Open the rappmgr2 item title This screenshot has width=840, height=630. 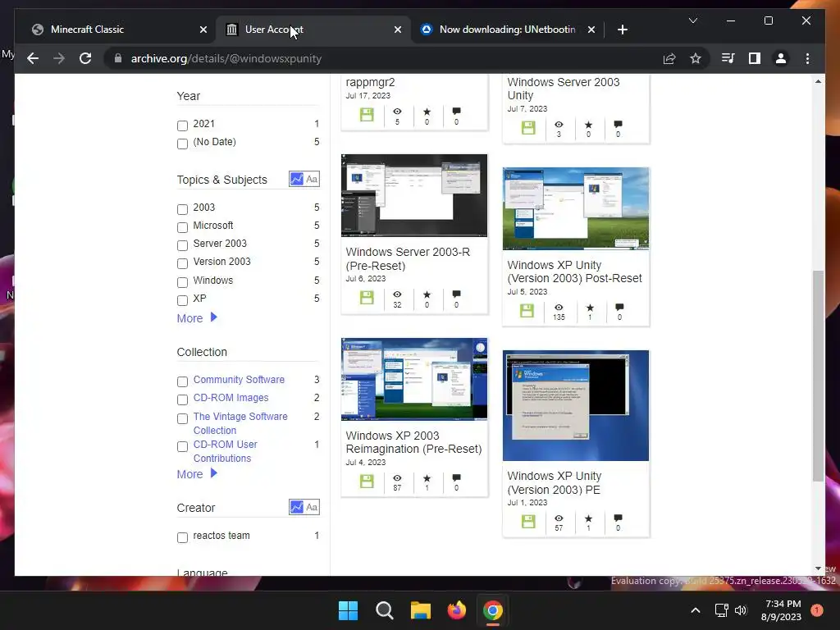coord(370,82)
